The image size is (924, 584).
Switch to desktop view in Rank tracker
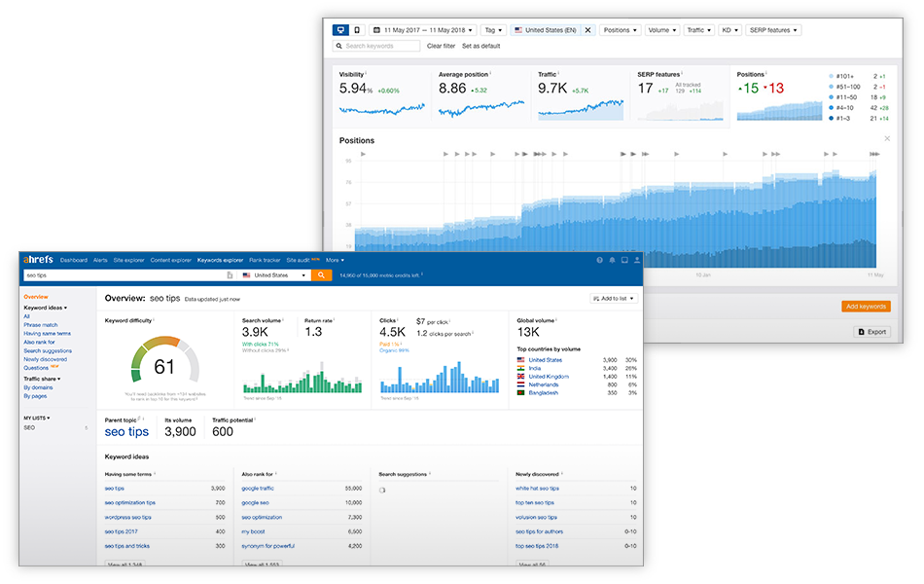(340, 30)
